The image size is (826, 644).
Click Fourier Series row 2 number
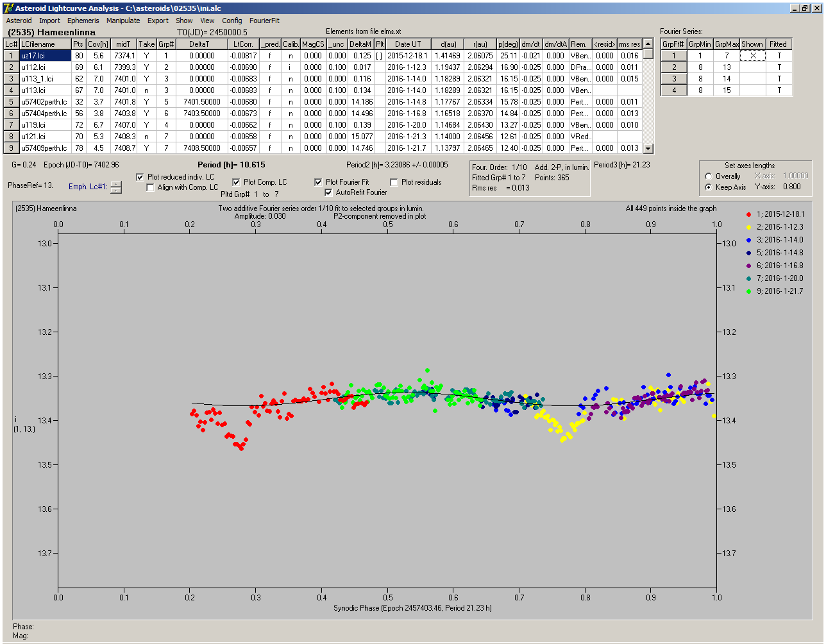tap(674, 67)
